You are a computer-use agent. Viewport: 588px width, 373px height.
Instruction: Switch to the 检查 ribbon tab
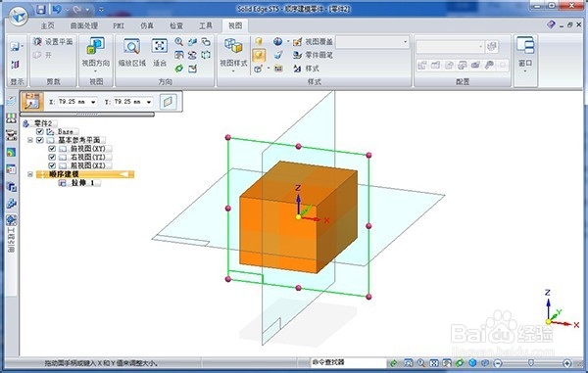click(176, 25)
